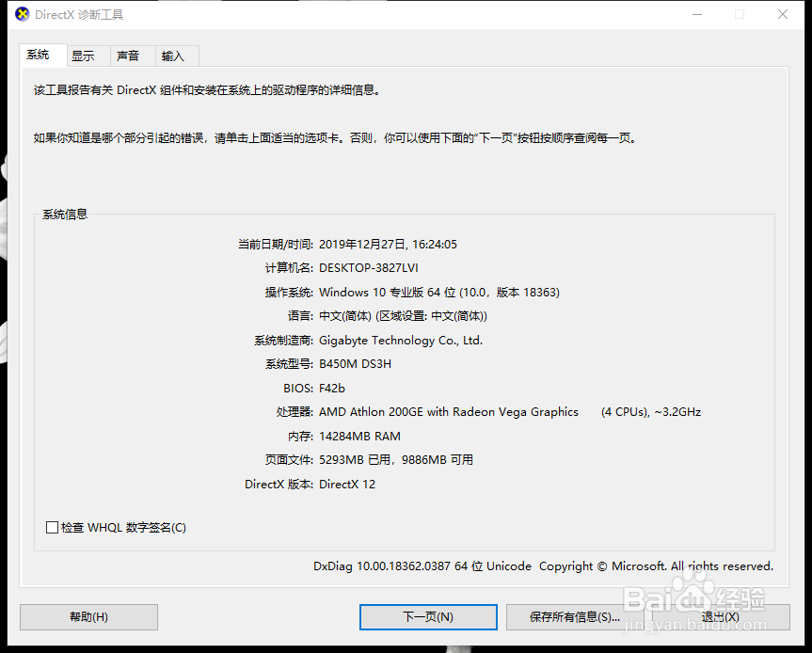Click the 帮助(H) button
The image size is (812, 653).
[x=88, y=617]
